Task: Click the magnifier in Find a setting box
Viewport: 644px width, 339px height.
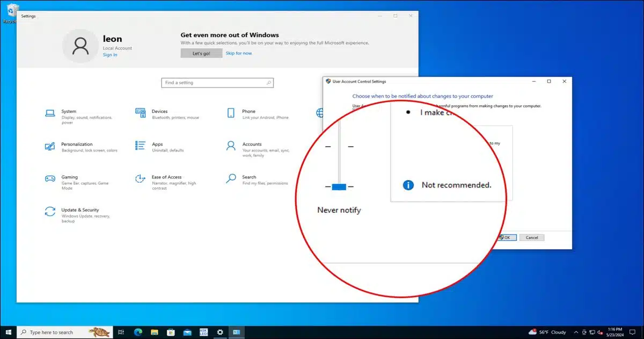Action: (269, 83)
